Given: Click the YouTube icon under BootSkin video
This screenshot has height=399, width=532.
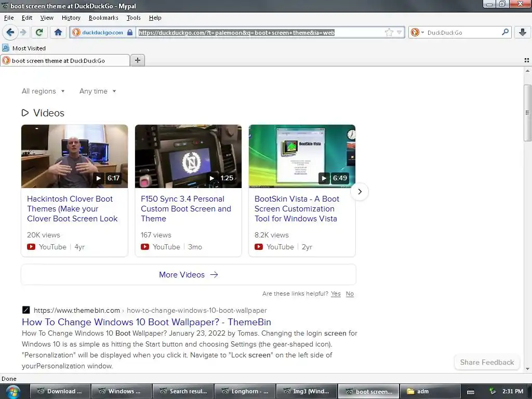Looking at the screenshot, I should [x=259, y=247].
